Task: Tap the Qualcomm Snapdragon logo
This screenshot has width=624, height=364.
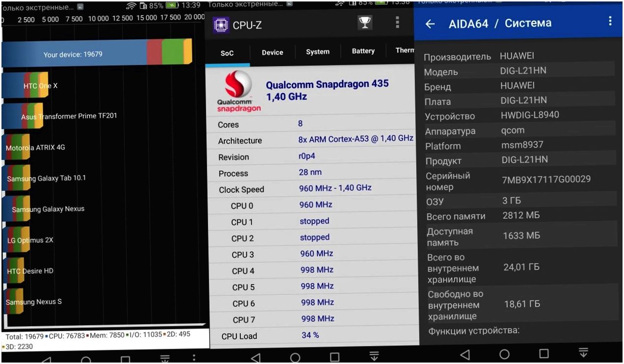Action: [x=238, y=92]
